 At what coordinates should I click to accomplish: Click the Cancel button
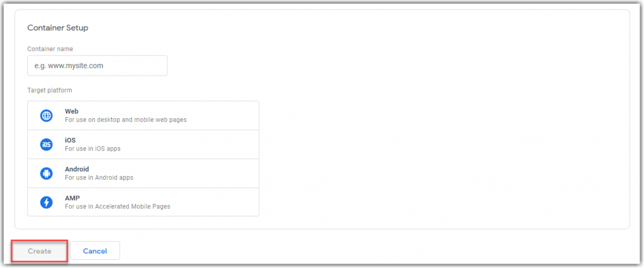(x=95, y=251)
